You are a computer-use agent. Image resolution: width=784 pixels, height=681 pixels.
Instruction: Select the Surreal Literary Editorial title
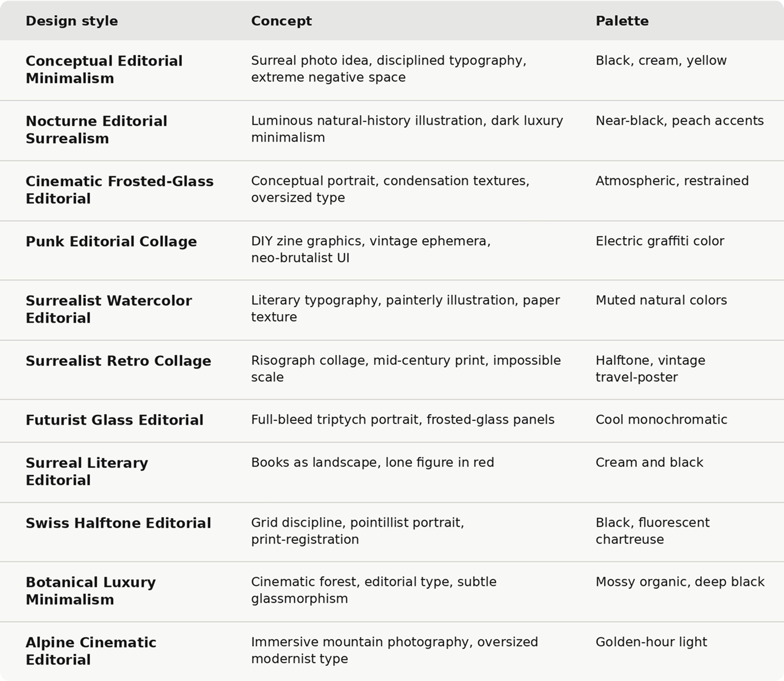[x=87, y=471]
